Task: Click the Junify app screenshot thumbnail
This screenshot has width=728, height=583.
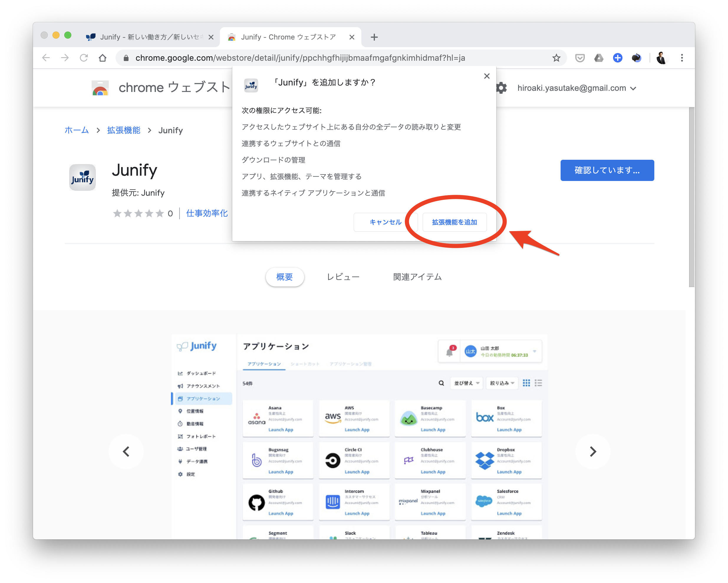Action: click(359, 435)
